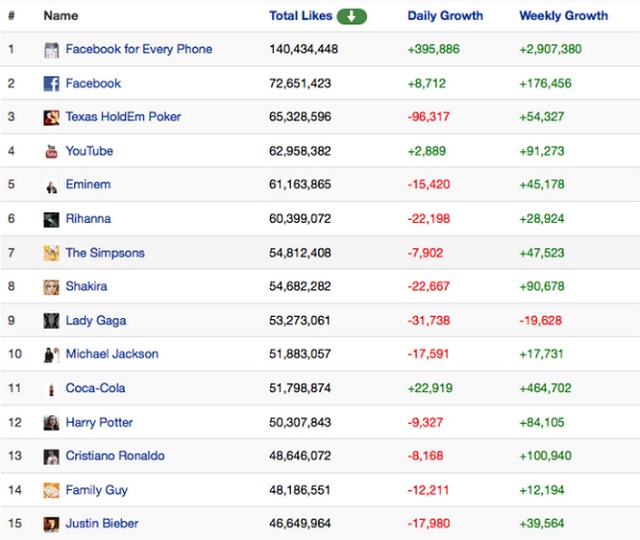This screenshot has width=640, height=540.
Task: Click the Facebook logo icon in row 2
Action: pos(52,84)
